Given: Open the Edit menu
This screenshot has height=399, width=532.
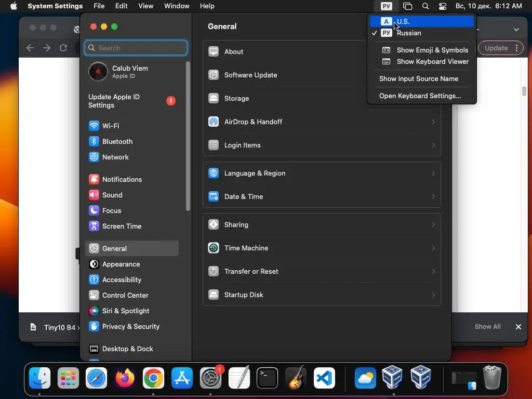Looking at the screenshot, I should pyautogui.click(x=122, y=6).
